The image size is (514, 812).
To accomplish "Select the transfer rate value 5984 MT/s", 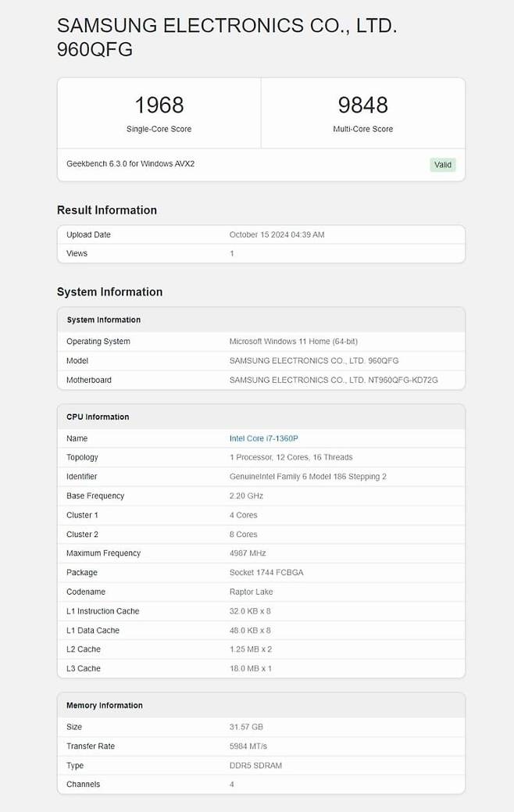I will 248,746.
